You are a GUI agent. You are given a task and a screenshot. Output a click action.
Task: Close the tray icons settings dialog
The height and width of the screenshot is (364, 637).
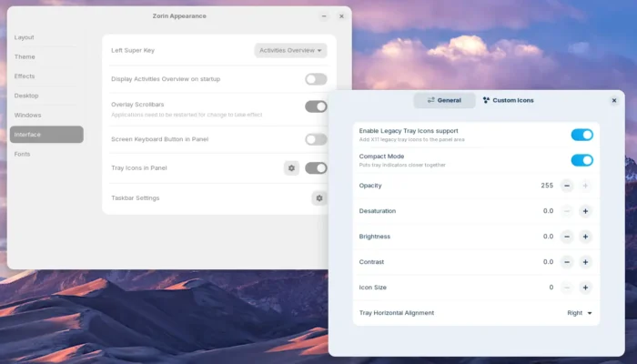click(614, 100)
